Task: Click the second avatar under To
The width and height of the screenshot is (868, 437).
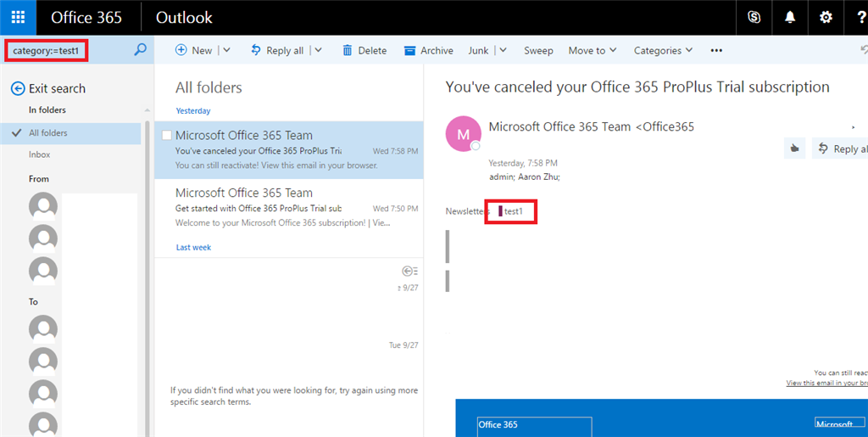Action: pyautogui.click(x=43, y=361)
